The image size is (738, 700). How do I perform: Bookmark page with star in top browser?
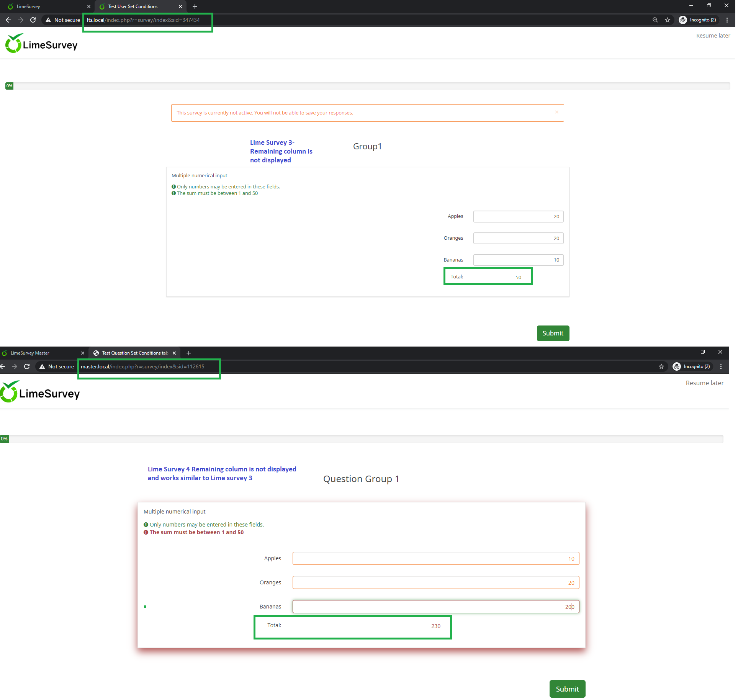(668, 20)
